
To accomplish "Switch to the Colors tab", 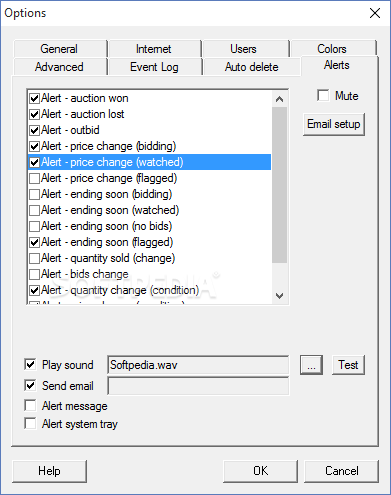I will click(x=332, y=48).
